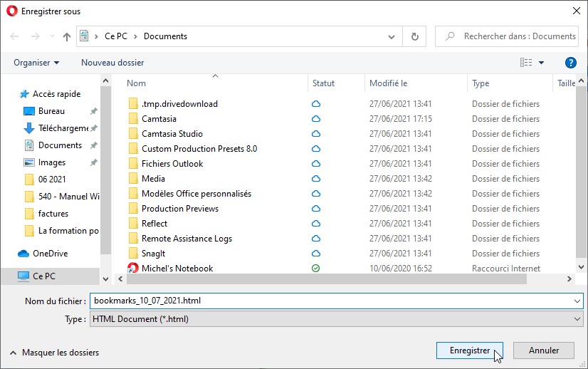Click the Téléchargements download arrow icon
Viewport: 588px width, 369px height.
pyautogui.click(x=29, y=128)
